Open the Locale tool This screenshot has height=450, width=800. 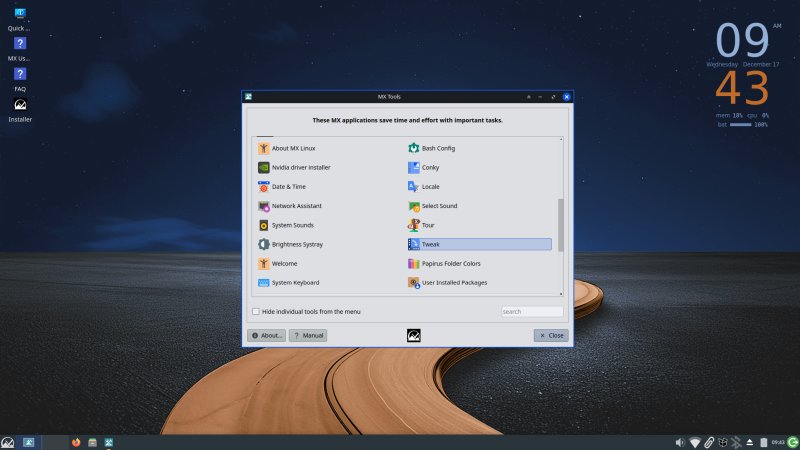click(424, 187)
